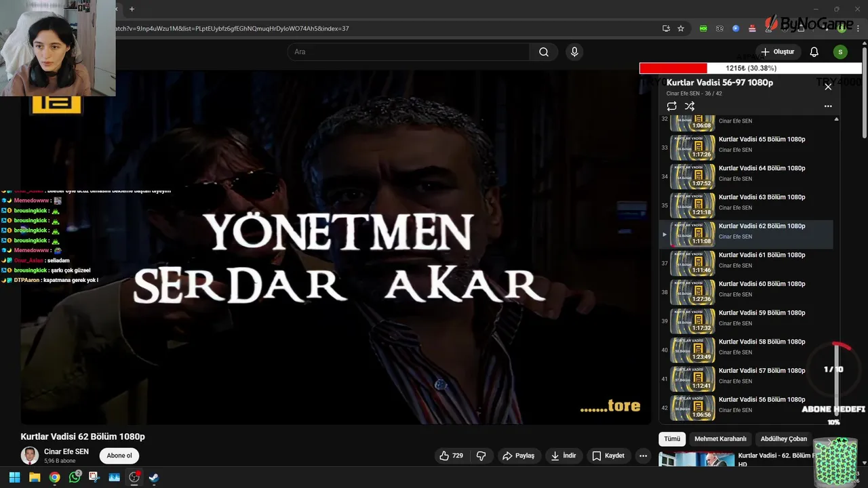Click the video player area to pause
Viewport: 868px width, 488px height.
tap(336, 247)
